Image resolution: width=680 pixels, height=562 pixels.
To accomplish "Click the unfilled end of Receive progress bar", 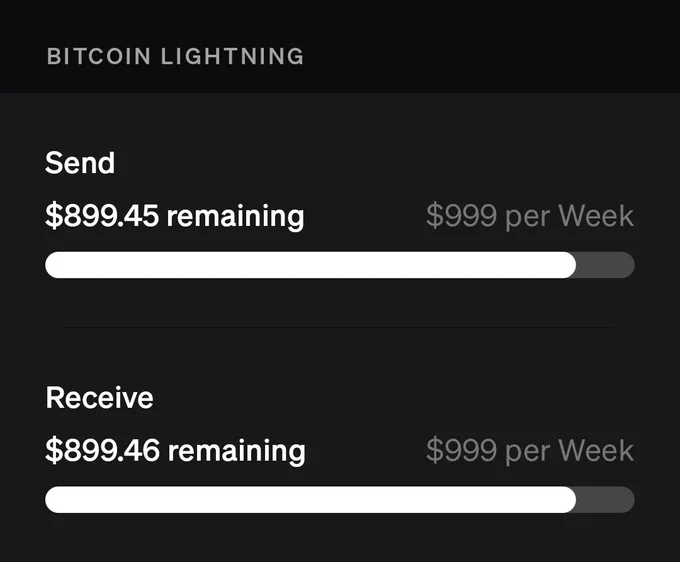I will pyautogui.click(x=605, y=500).
